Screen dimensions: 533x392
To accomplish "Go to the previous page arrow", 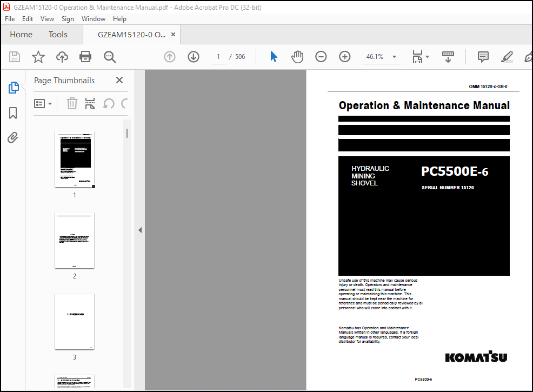I will (170, 57).
